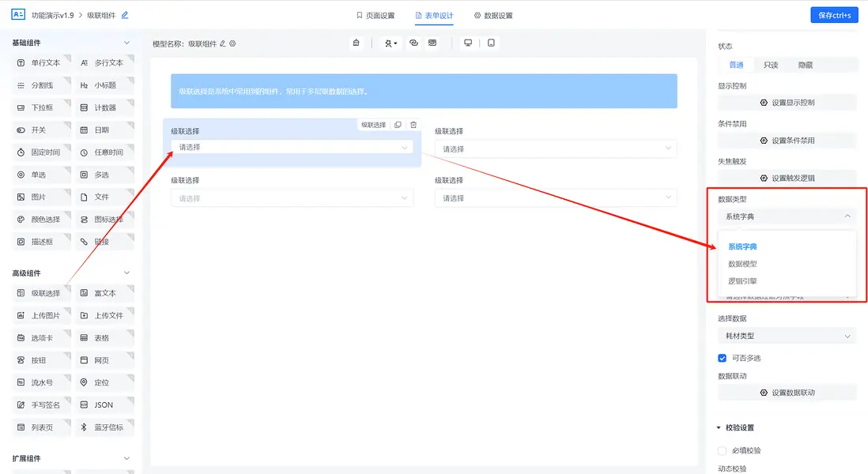868x474 pixels.
Task: Select the 日期 component
Action: pyautogui.click(x=104, y=130)
